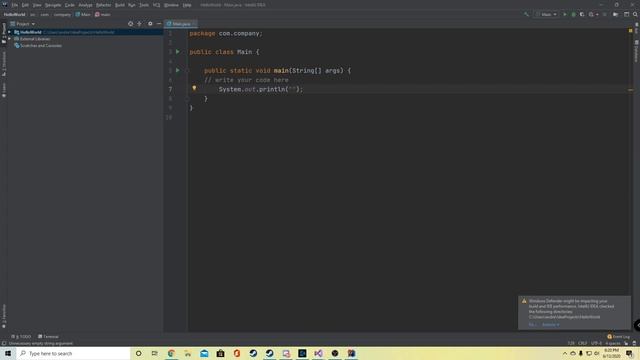Viewport: 640px width, 360px height.
Task: Open Cortana circle icon on taskbar
Action: (x=139, y=353)
